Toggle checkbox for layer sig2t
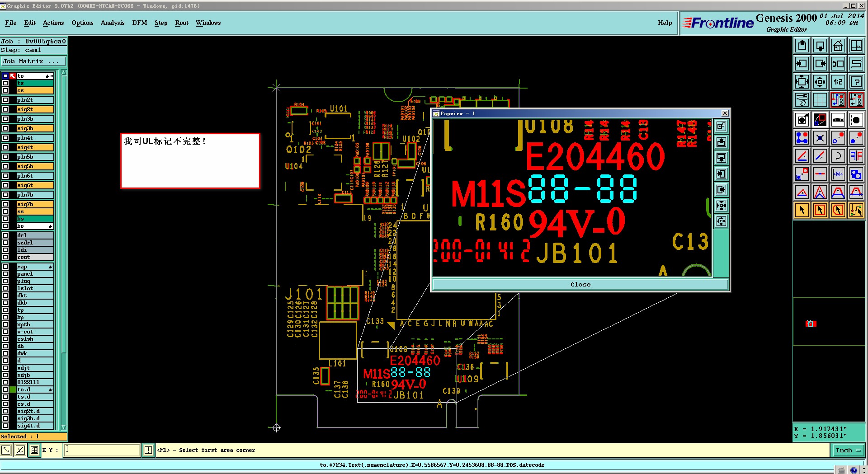This screenshot has height=474, width=868. point(5,109)
